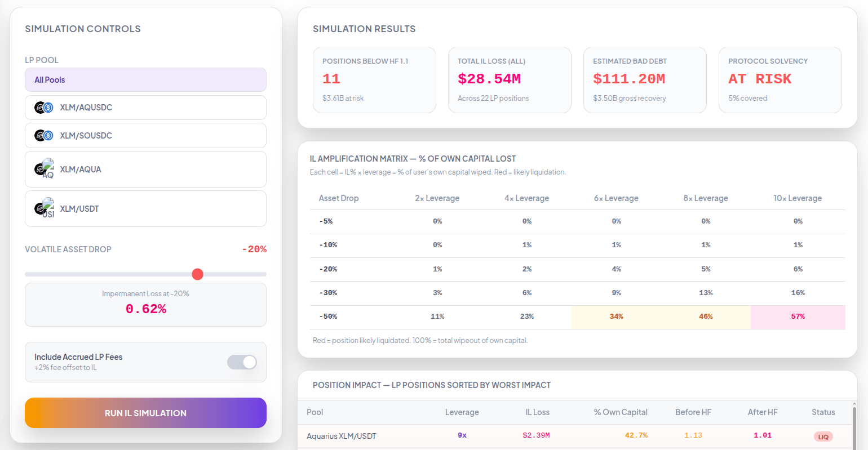The width and height of the screenshot is (868, 450).
Task: Click the 6x Leverage column header
Action: click(616, 198)
